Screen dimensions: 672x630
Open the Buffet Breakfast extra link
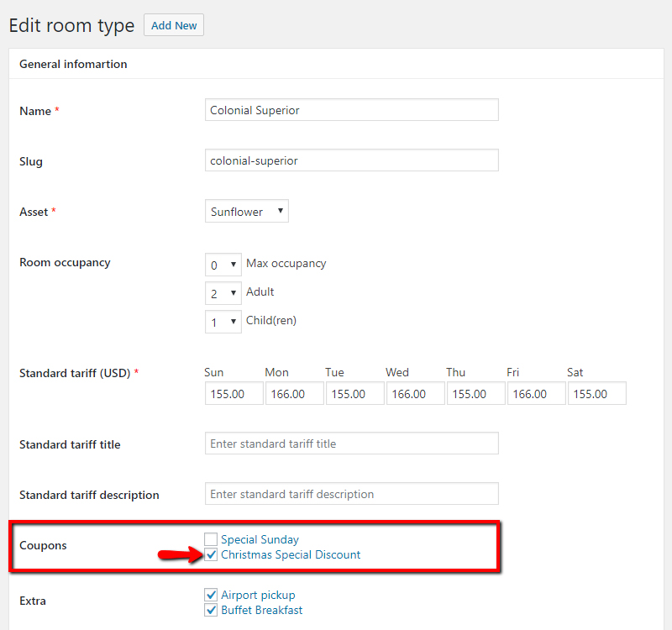point(260,610)
